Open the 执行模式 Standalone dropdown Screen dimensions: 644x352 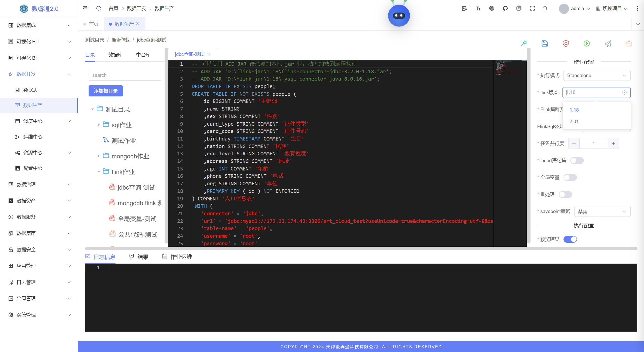click(596, 75)
